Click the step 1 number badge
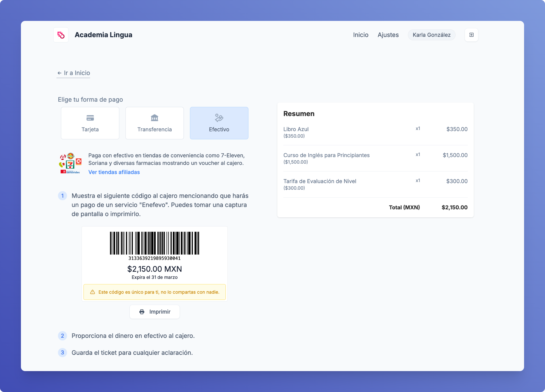 [x=62, y=196]
